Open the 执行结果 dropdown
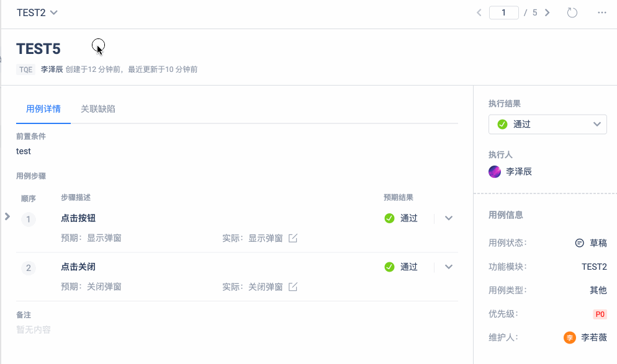This screenshot has width=617, height=364. [547, 124]
